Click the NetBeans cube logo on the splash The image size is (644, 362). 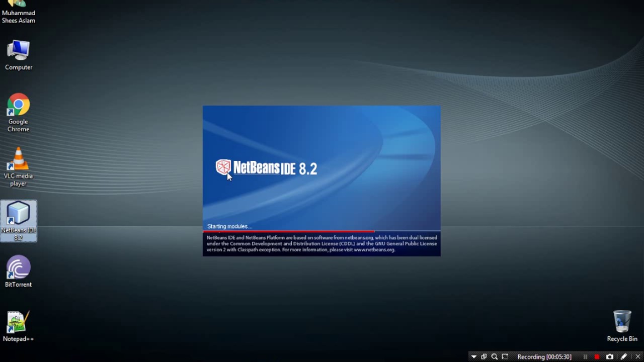(223, 167)
